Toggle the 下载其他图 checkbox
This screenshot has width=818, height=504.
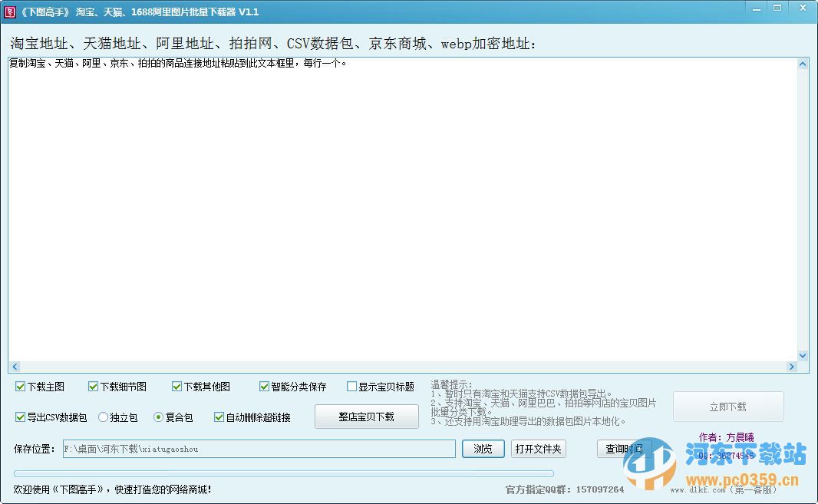(x=175, y=387)
